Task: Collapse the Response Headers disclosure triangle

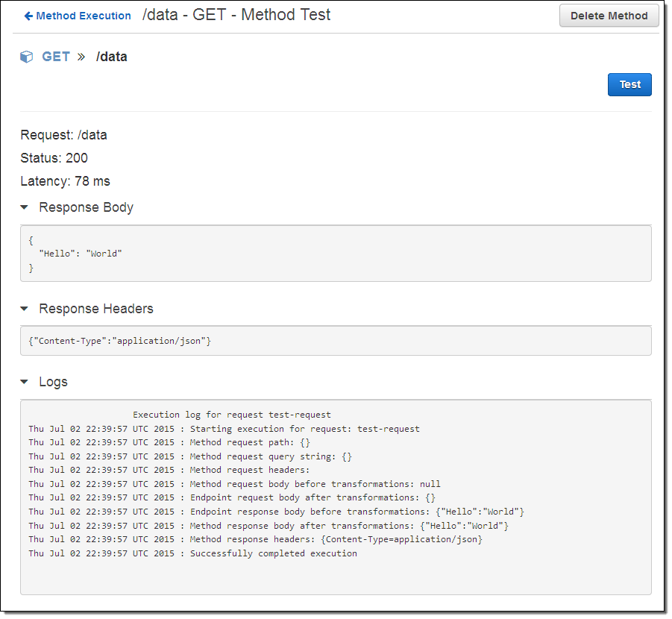Action: 25,309
